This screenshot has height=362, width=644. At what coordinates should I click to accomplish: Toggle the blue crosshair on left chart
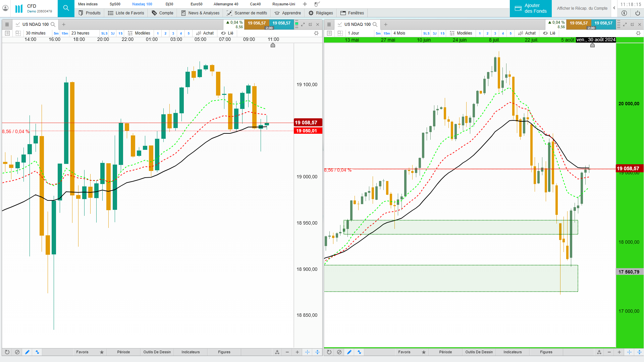click(307, 352)
